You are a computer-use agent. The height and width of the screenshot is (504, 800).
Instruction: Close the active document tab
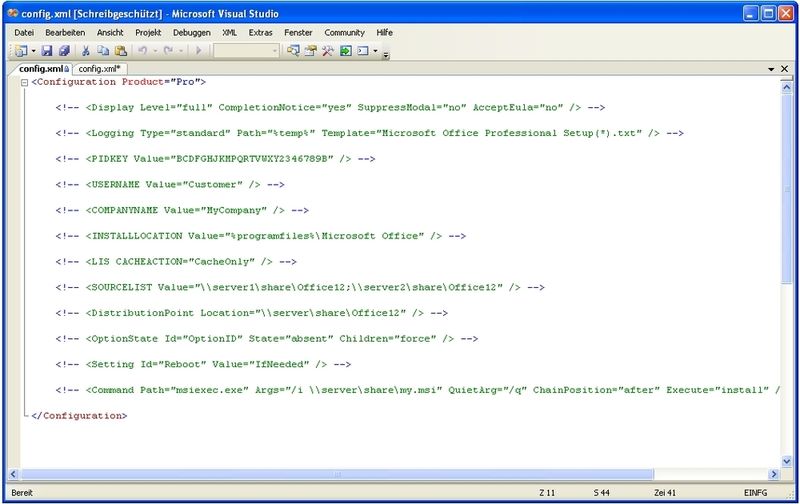(x=785, y=68)
